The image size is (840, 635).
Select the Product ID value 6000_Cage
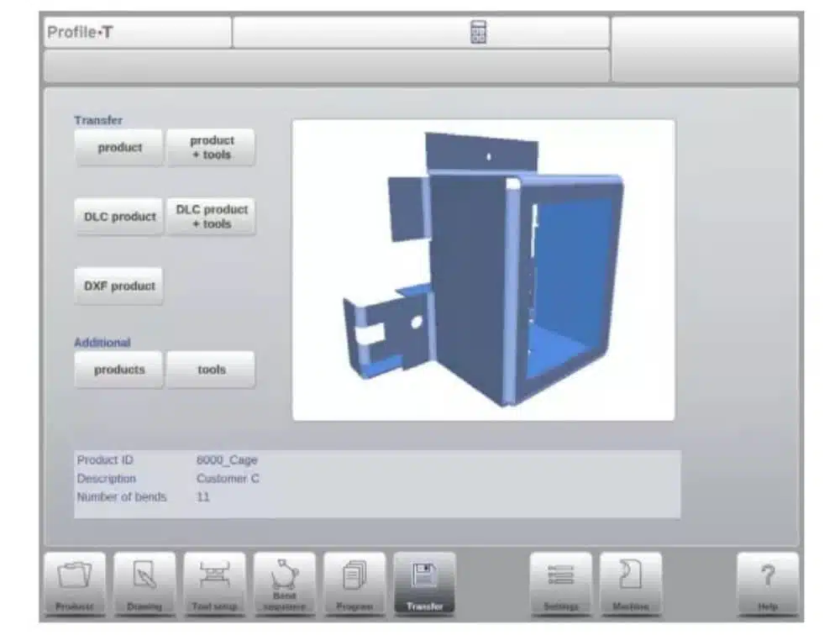[227, 459]
